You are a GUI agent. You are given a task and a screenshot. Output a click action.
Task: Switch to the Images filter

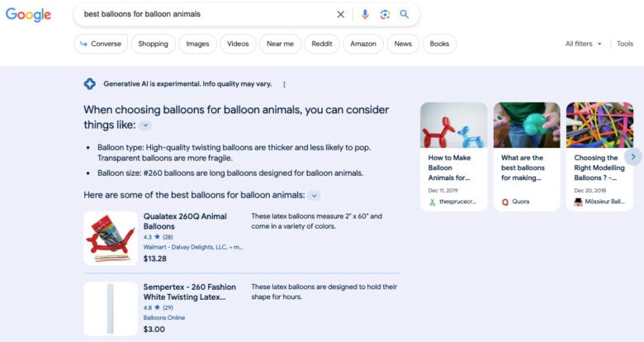pos(197,44)
